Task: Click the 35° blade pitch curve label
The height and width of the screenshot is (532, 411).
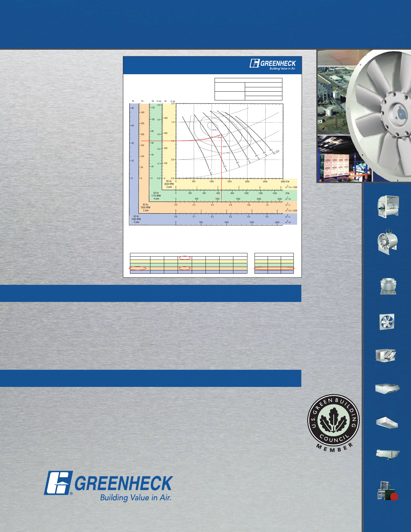Action: pyautogui.click(x=271, y=150)
